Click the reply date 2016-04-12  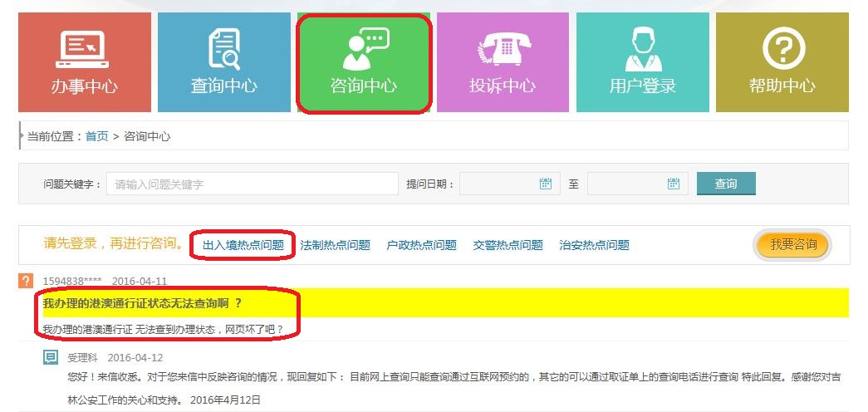tap(135, 358)
